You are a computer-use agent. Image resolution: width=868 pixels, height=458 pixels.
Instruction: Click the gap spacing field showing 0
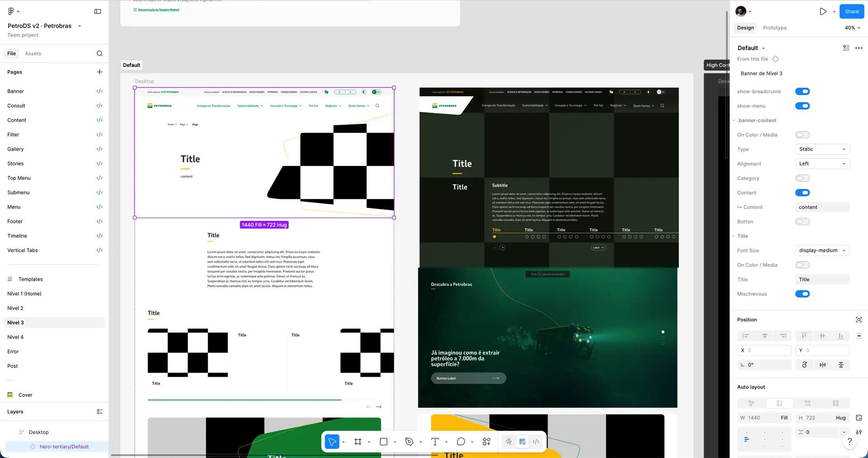click(817, 432)
